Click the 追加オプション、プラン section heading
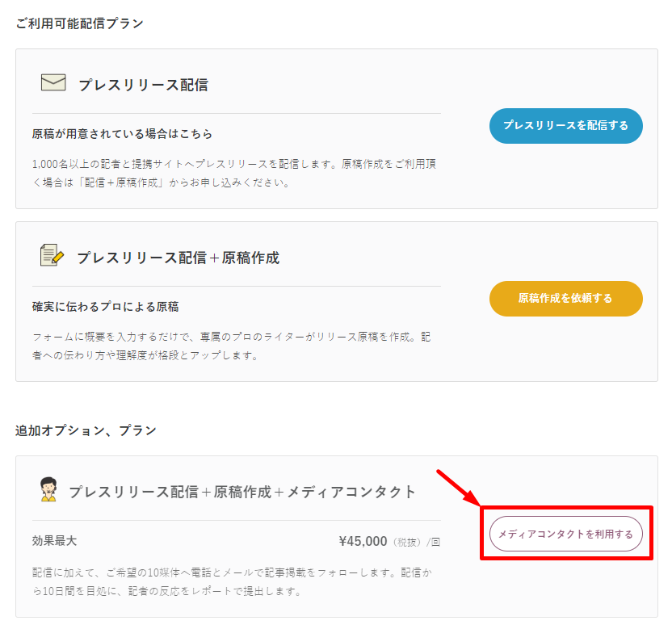The height and width of the screenshot is (629, 672). point(86,430)
